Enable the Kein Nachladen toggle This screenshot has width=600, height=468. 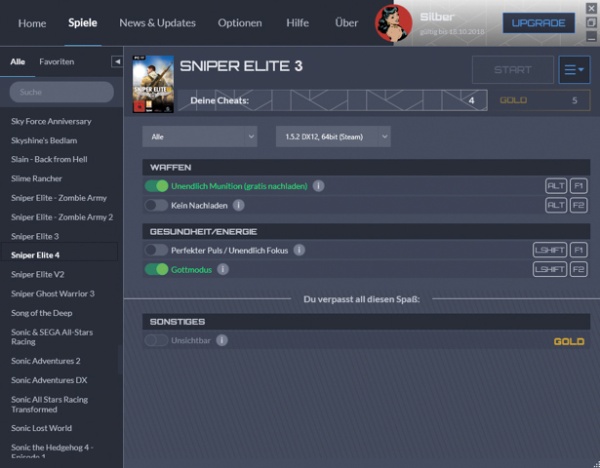157,205
